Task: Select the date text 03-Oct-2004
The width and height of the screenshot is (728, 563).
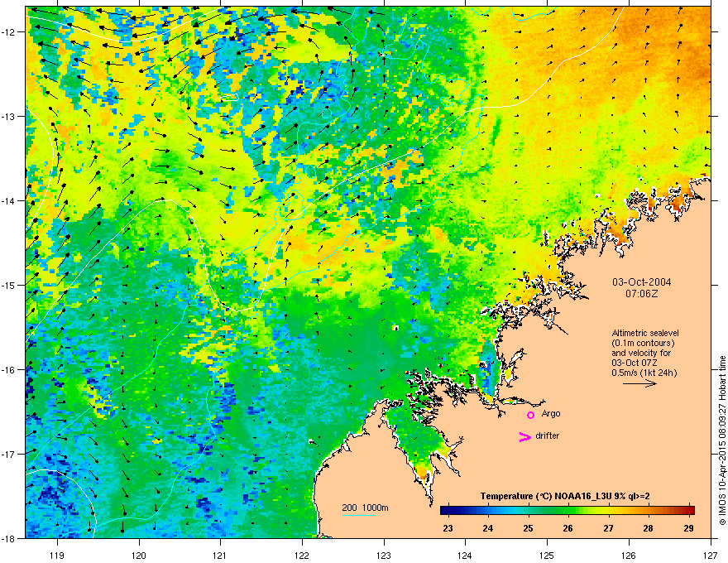Action: click(642, 282)
